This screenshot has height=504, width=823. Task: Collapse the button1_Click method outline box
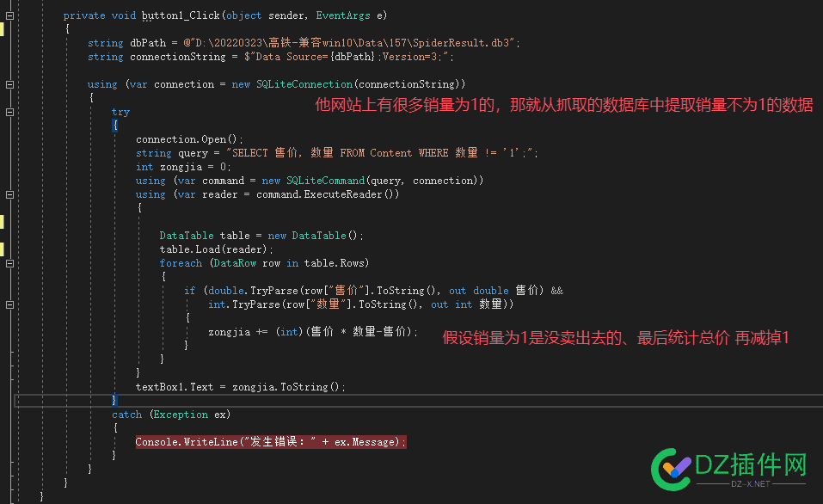9,15
